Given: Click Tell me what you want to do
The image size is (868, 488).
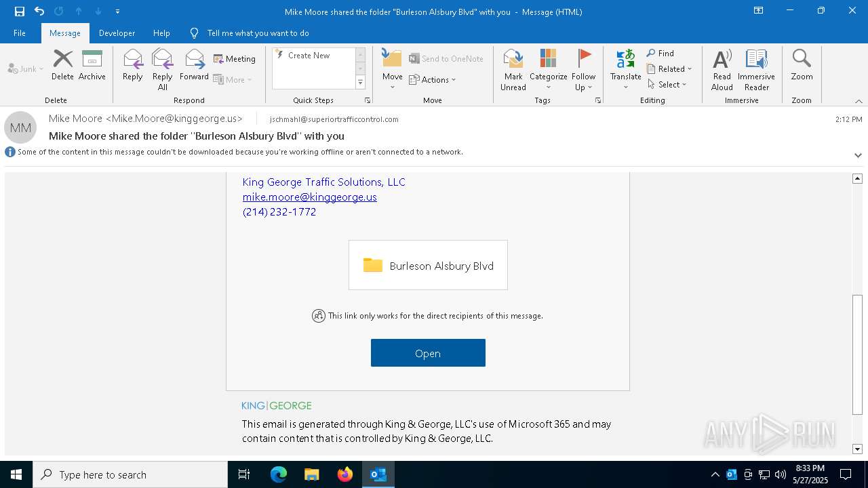Looking at the screenshot, I should (x=258, y=33).
